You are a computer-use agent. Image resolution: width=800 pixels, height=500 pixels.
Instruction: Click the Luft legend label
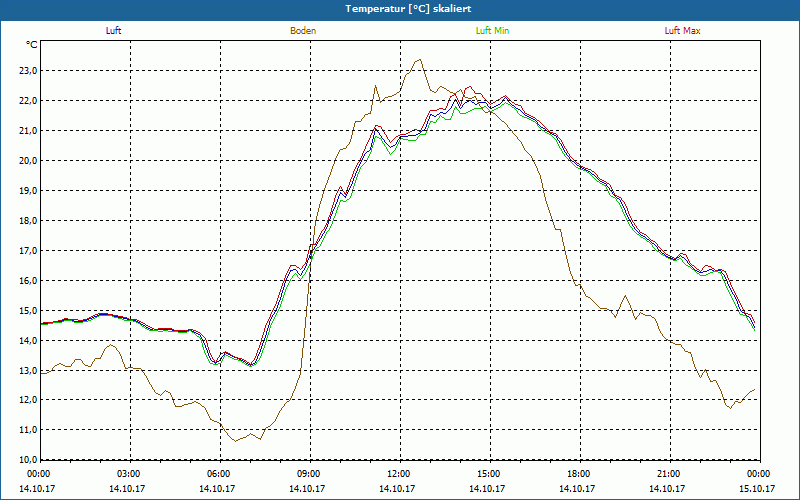pyautogui.click(x=113, y=31)
